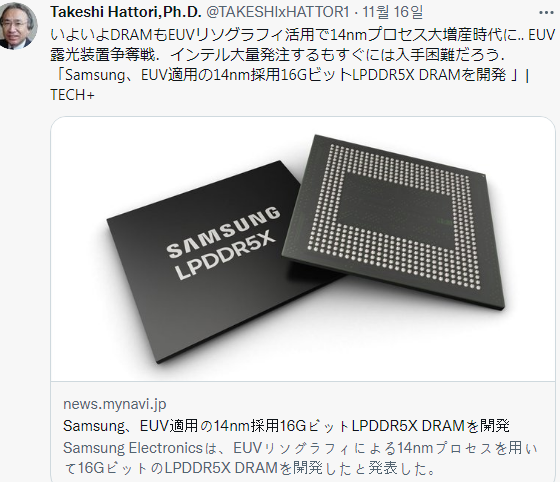Click the chip underside showing the solder ball grid
560x482 pixels.
[x=394, y=221]
